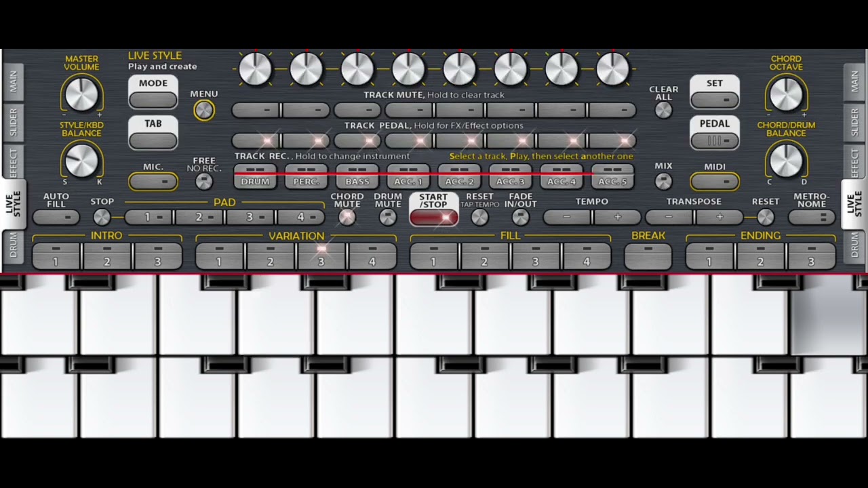Toggle the first TRACK MUTE button
The image size is (868, 488).
pyautogui.click(x=256, y=110)
